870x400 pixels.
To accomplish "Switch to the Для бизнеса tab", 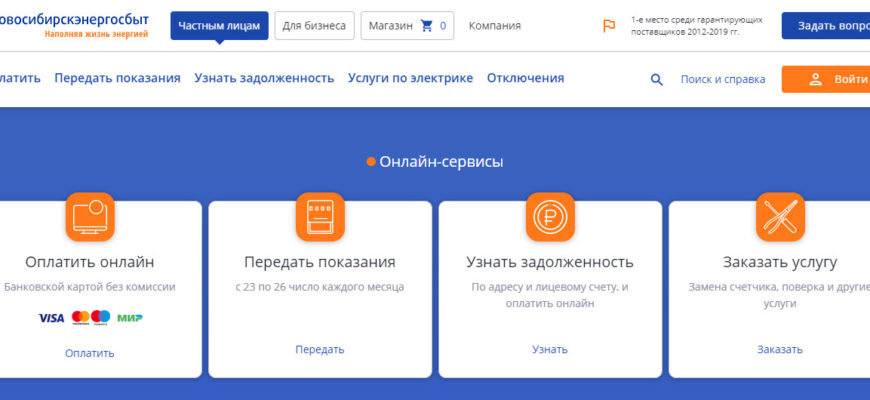I will (x=314, y=26).
